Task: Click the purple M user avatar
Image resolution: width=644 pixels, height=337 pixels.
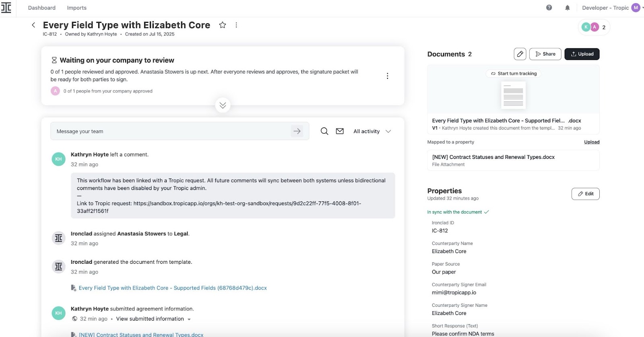Action: click(x=636, y=8)
